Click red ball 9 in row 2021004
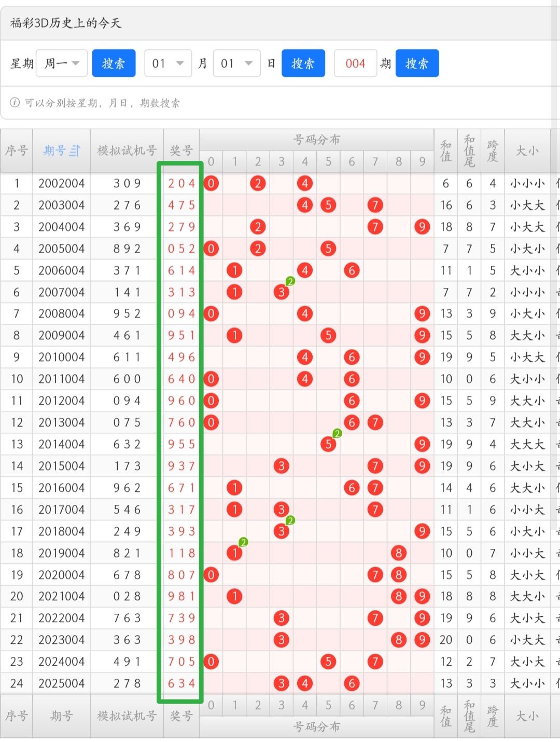The height and width of the screenshot is (742, 560). tap(422, 596)
